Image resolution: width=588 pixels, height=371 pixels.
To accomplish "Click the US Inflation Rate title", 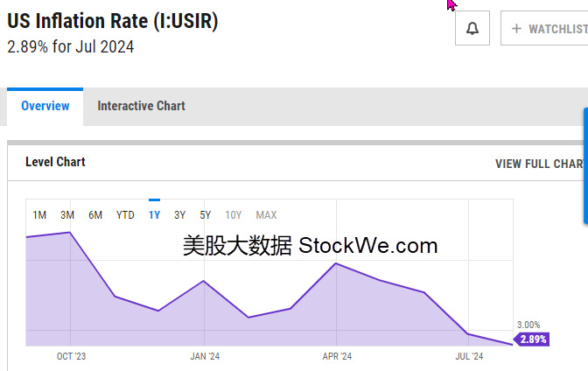I will click(113, 21).
